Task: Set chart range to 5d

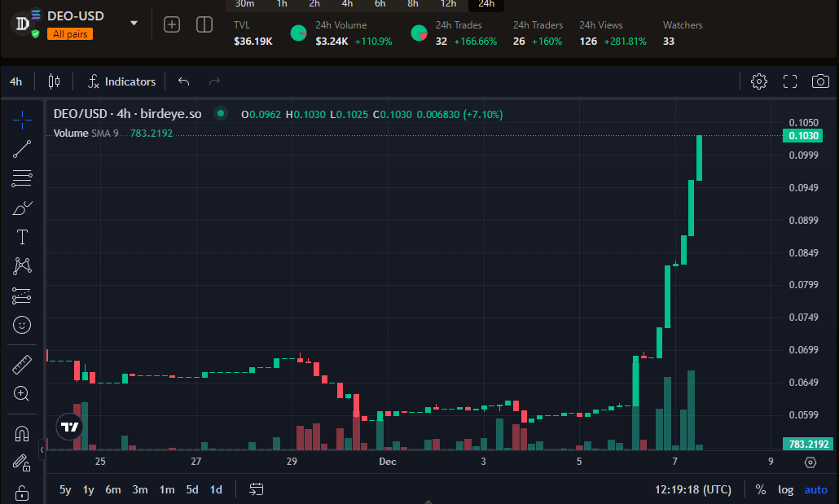Action: coord(192,489)
